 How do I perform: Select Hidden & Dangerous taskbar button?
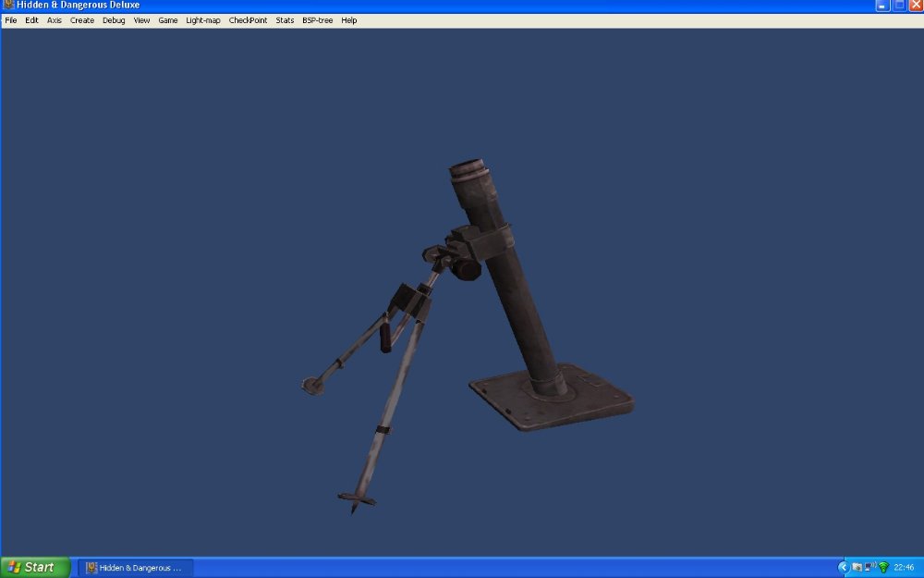[135, 568]
